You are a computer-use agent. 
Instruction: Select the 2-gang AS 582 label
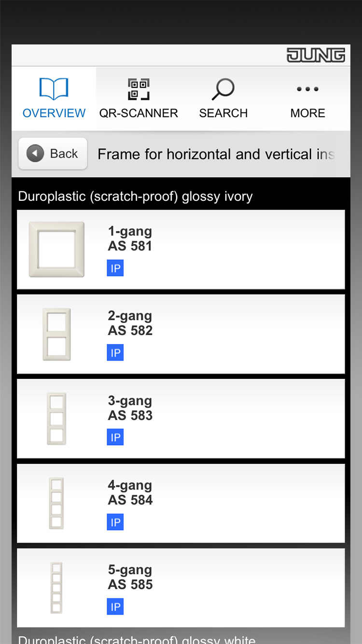pyautogui.click(x=130, y=323)
